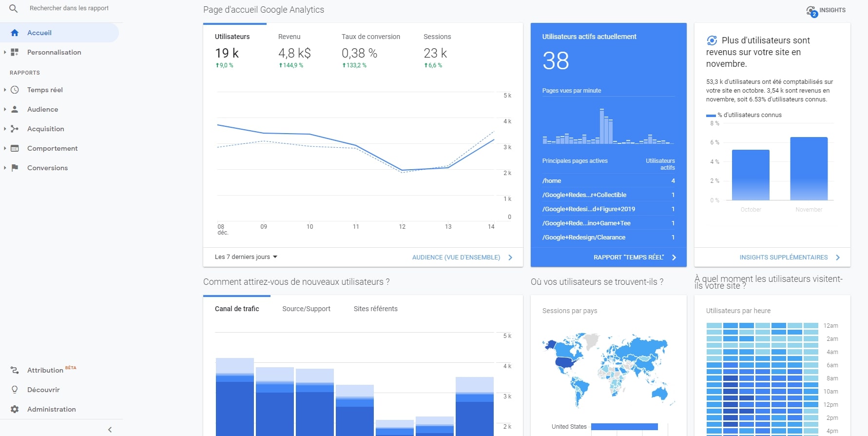Click the October bar in insight chart

751,175
